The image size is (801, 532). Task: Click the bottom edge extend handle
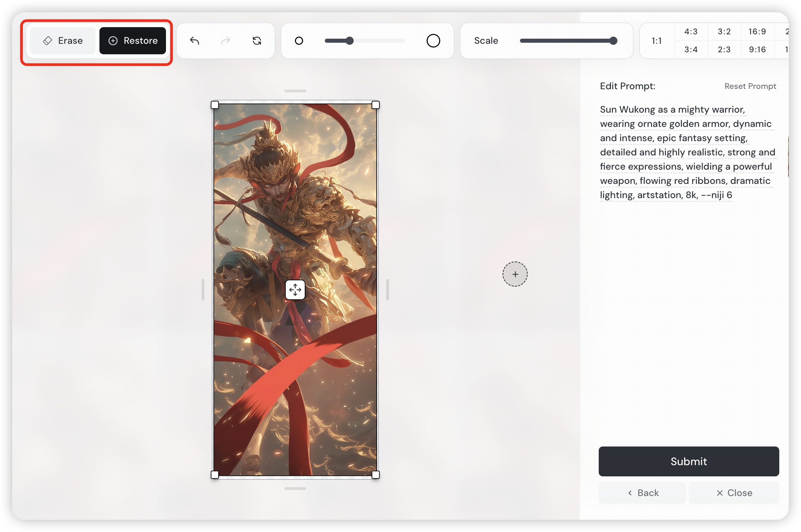pos(295,489)
